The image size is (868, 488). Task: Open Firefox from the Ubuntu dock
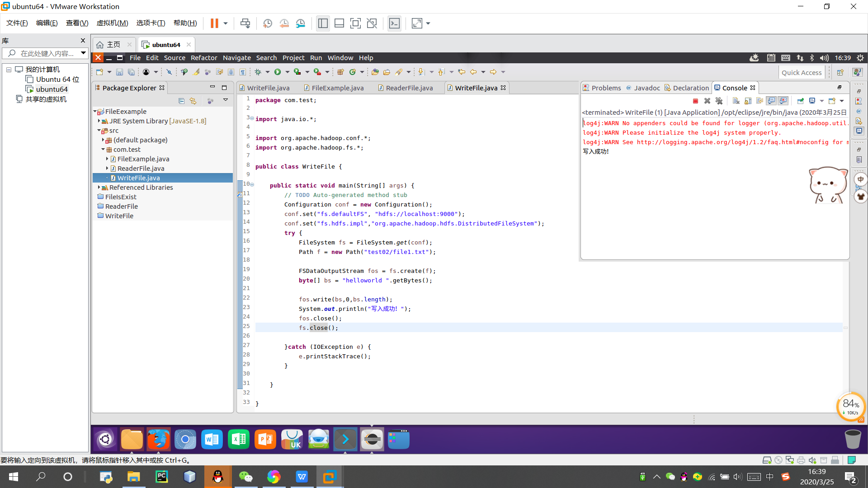click(158, 439)
